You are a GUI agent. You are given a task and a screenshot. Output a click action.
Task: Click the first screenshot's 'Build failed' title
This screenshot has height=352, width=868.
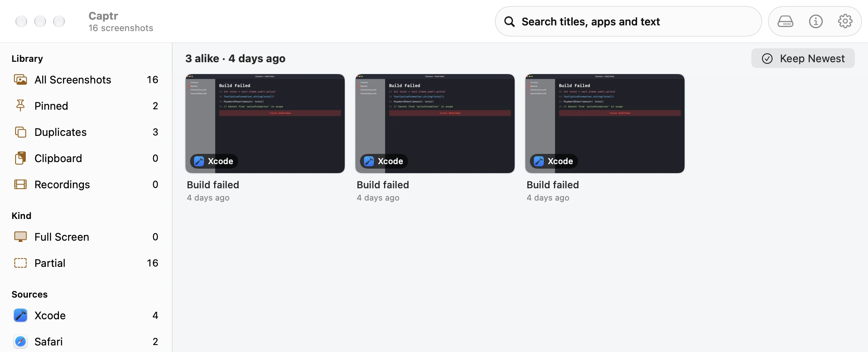coord(213,185)
